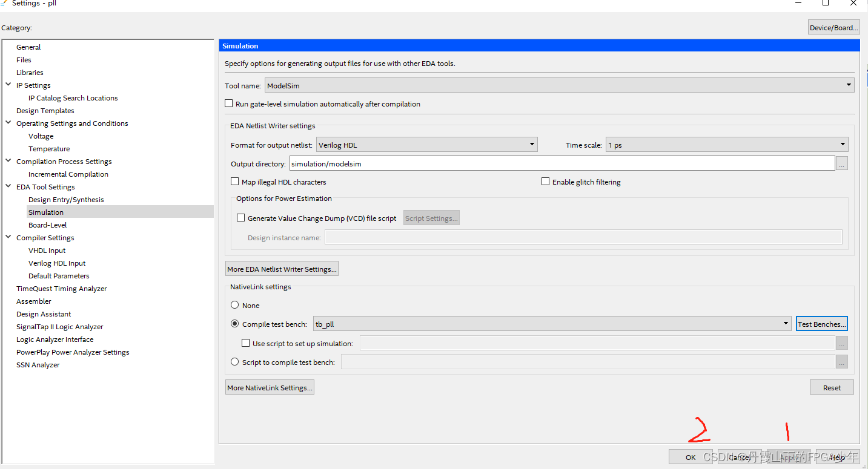Collapse Compilation Process Settings node
Image resolution: width=868 pixels, height=469 pixels.
point(8,162)
